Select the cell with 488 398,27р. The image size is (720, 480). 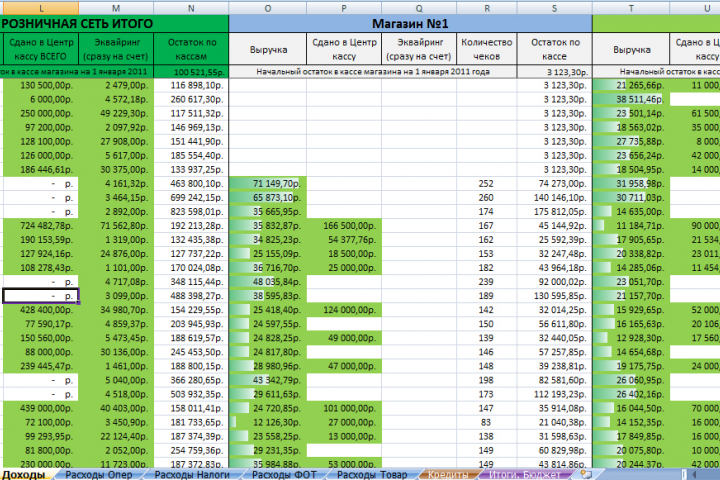191,296
